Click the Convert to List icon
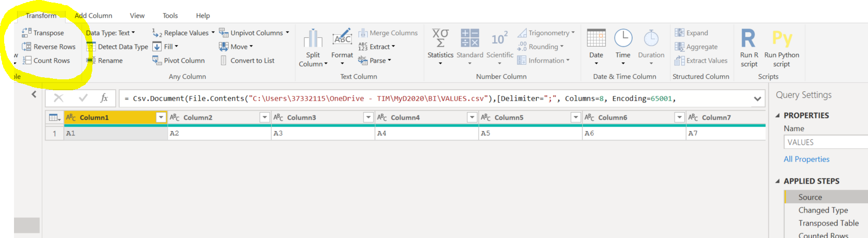The width and height of the screenshot is (868, 238). [223, 61]
